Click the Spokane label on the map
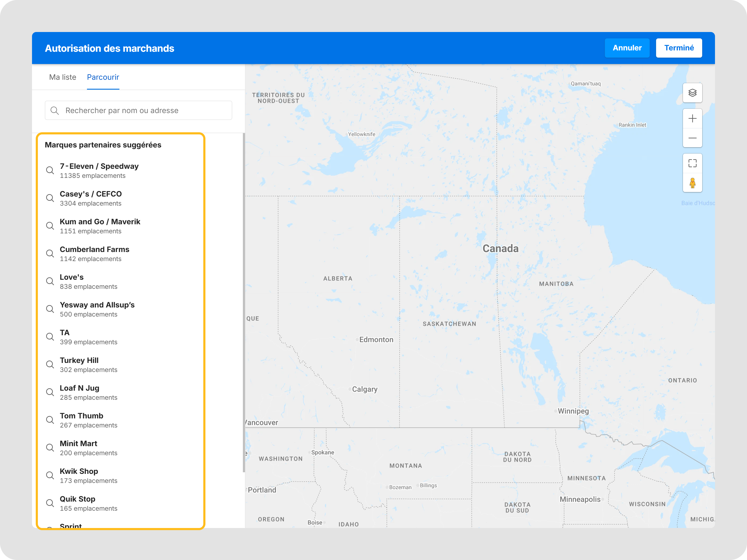The width and height of the screenshot is (747, 560). (x=323, y=452)
